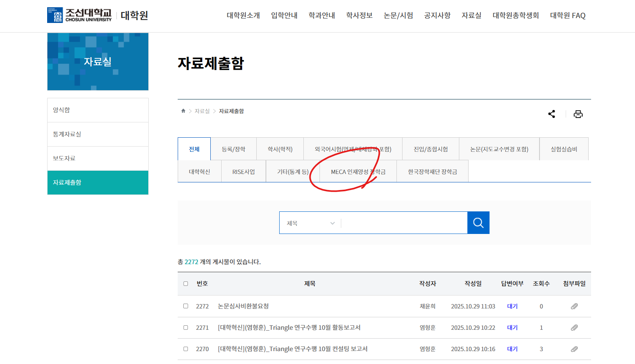Click the print page icon
635x364 pixels.
[578, 114]
